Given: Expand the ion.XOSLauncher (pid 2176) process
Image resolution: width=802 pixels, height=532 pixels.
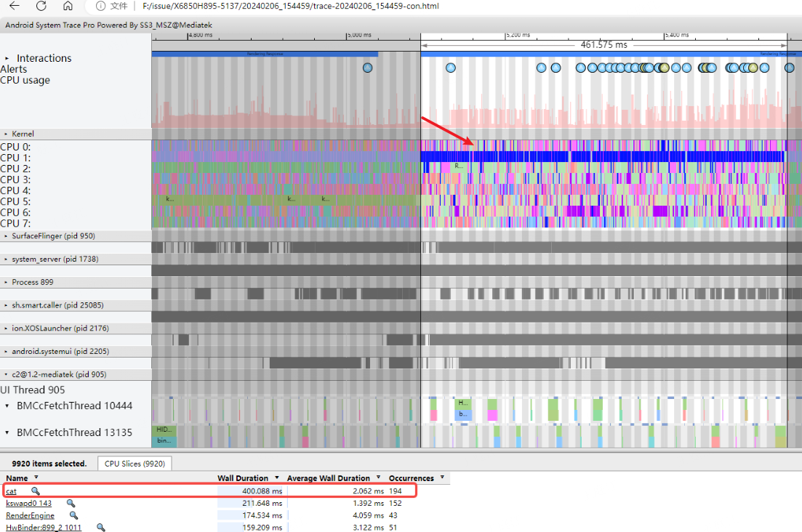Looking at the screenshot, I should [6, 328].
